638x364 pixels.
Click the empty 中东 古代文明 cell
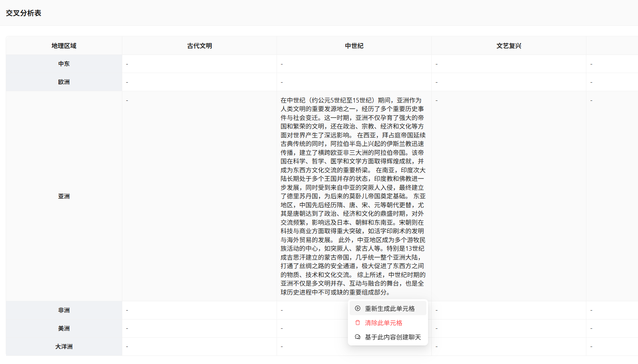point(199,64)
